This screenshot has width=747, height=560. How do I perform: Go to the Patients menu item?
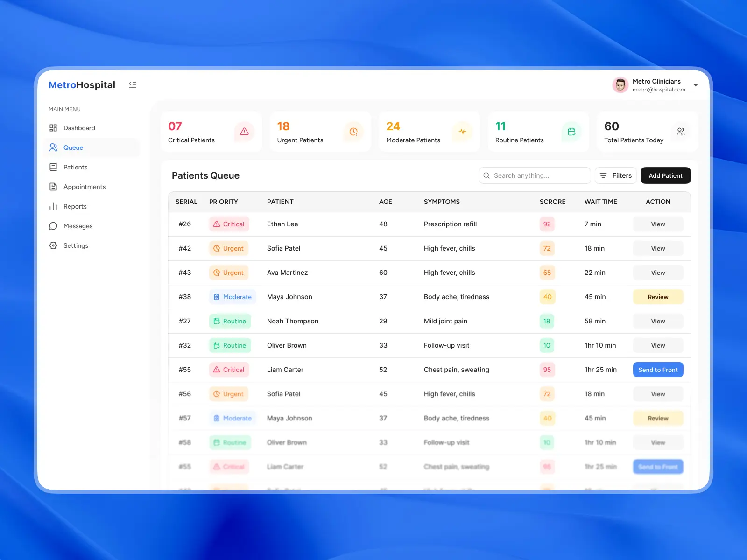coord(92,167)
